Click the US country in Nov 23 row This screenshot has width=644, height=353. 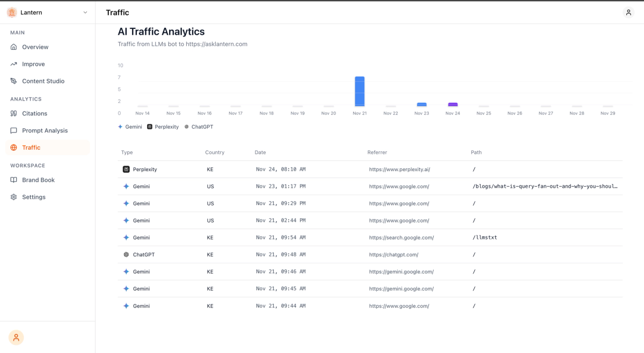click(210, 187)
